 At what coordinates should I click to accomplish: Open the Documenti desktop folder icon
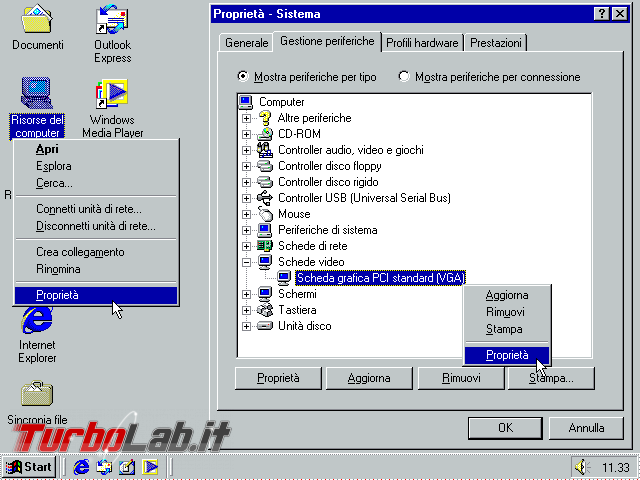37,19
